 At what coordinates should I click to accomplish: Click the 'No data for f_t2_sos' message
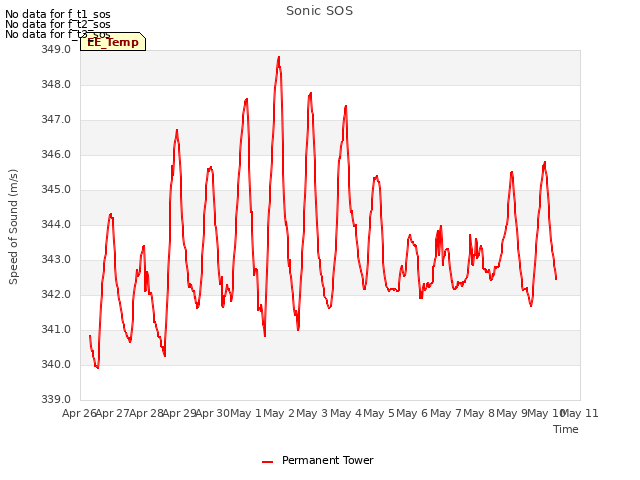tap(58, 24)
